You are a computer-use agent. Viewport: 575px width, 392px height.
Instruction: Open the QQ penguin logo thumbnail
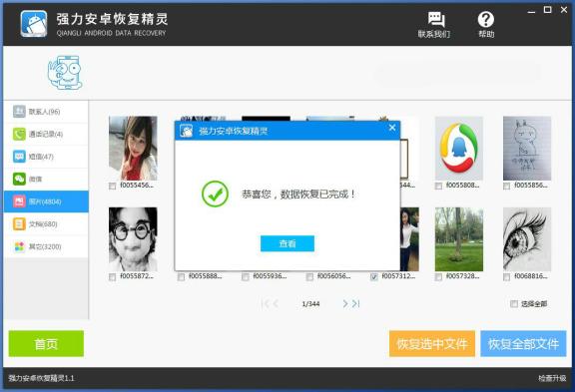(x=459, y=148)
